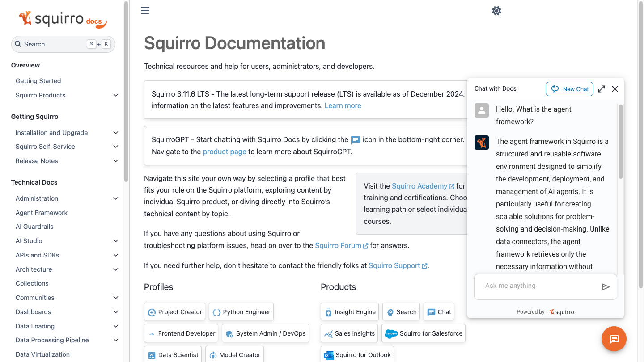Click the chat icon in SquirroGPT note
Image resolution: width=644 pixels, height=362 pixels.
pos(356,140)
